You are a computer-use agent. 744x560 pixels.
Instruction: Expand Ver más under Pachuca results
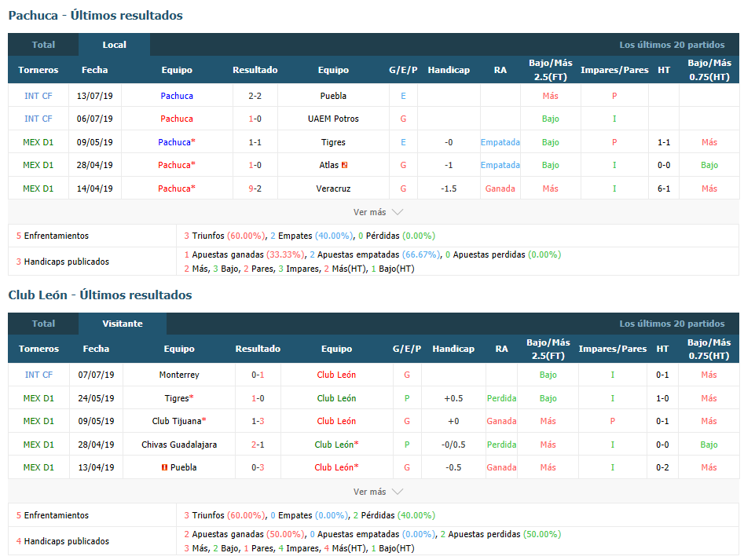pyautogui.click(x=378, y=212)
